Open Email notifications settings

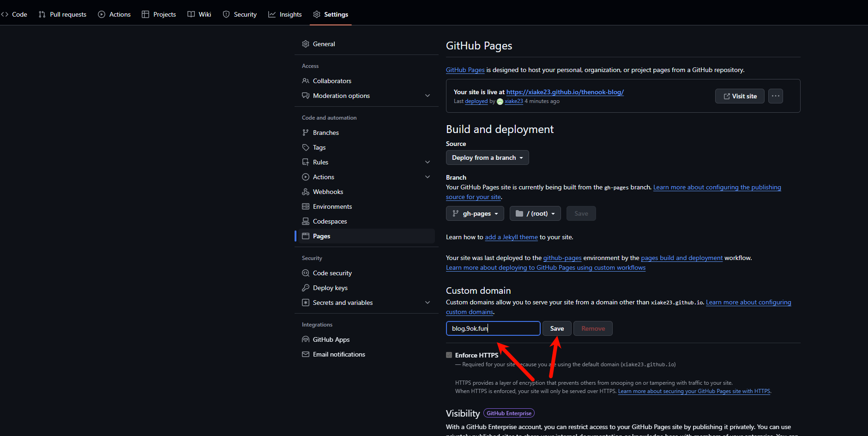coord(367,354)
